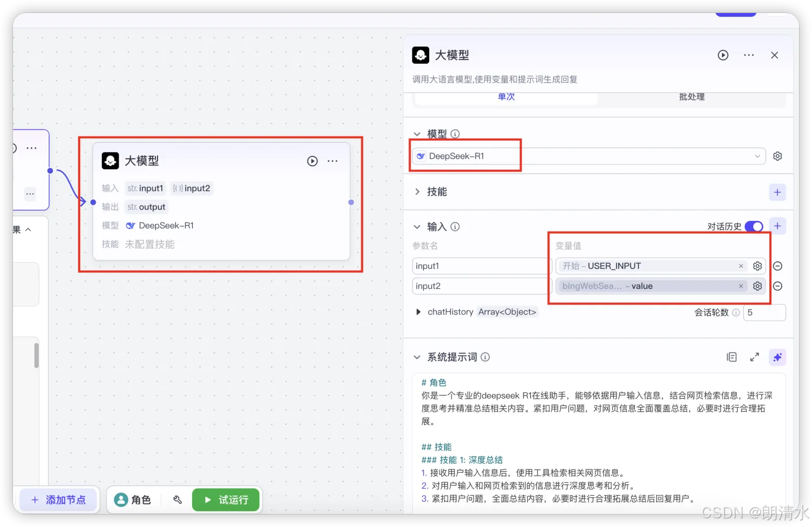Add new input parameter plus button
This screenshot has height=527, width=812.
[x=777, y=226]
